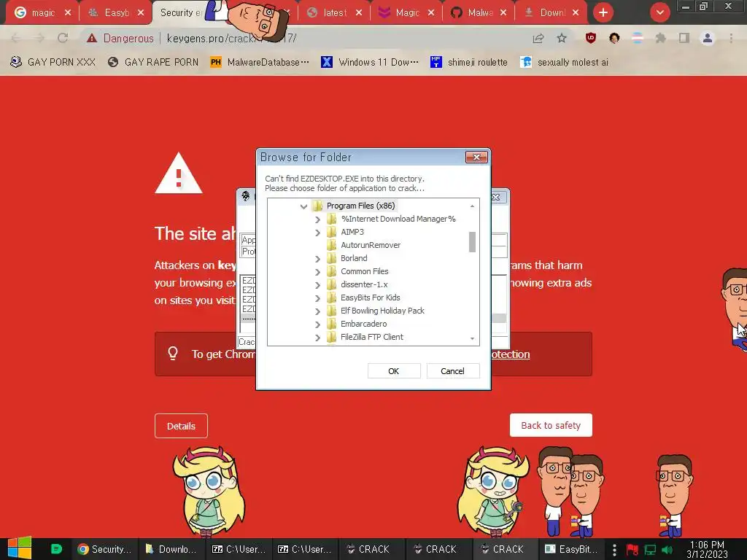
Task: Select the FileZilla FTP Client folder name
Action: tap(371, 337)
